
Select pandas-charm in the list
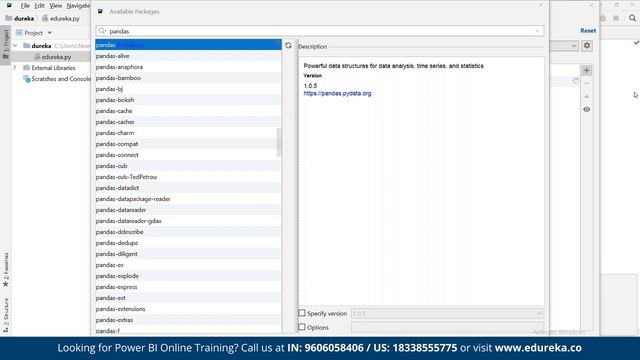click(x=188, y=133)
